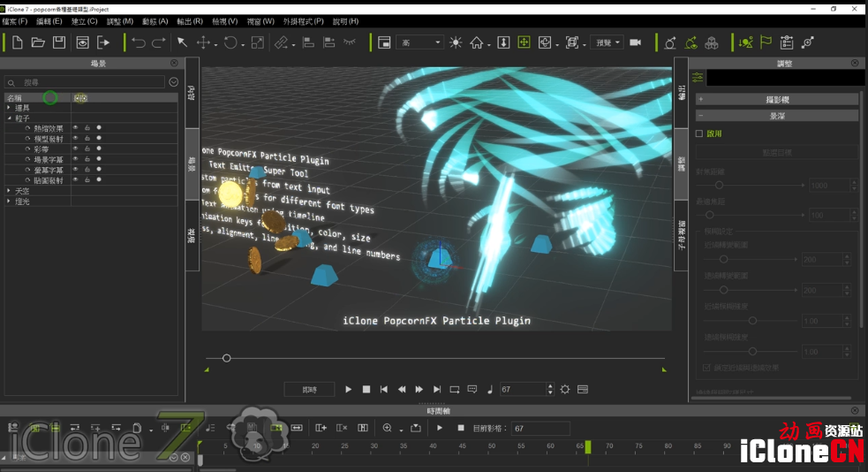Open the 建立 (C) menu
The height and width of the screenshot is (472, 868).
tap(84, 21)
